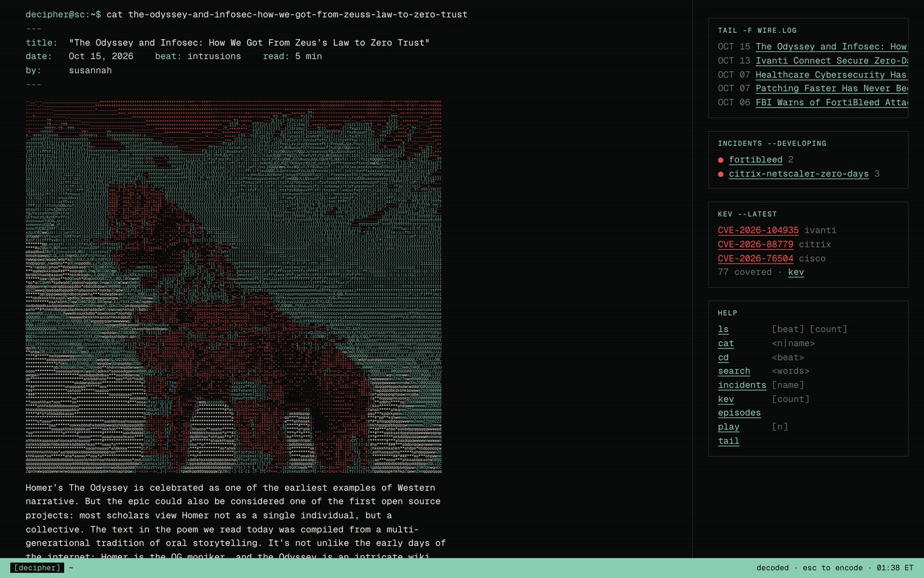
Task: Choose the kev command in the Help list
Action: coord(726,399)
